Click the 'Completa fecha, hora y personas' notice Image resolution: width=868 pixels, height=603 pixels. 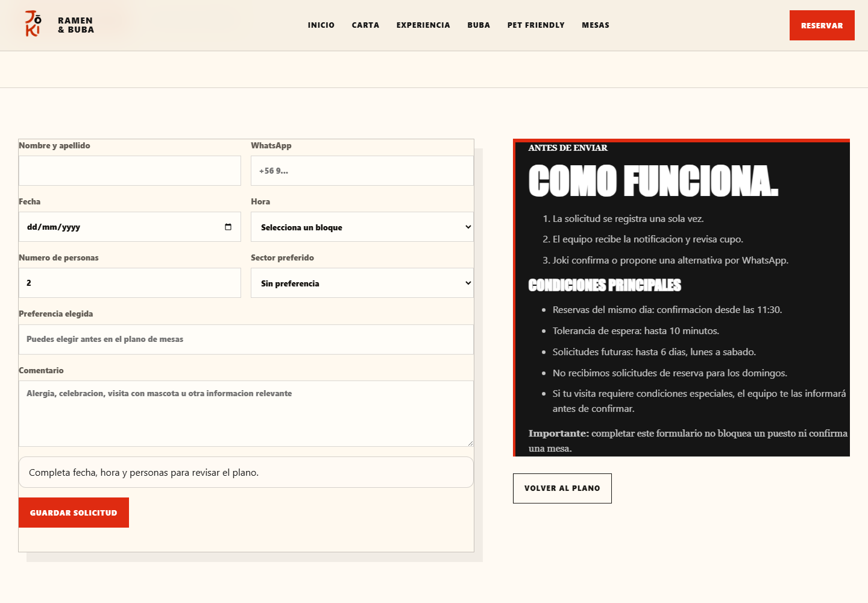coord(246,472)
